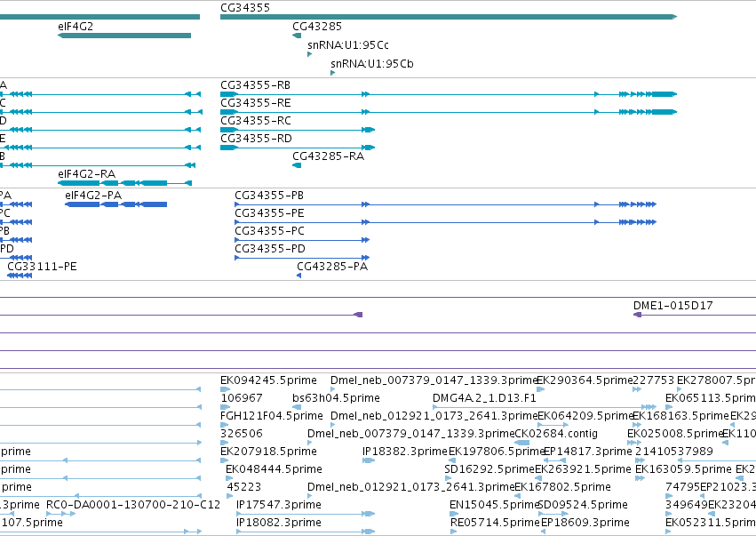Select the 106967 feature label
756x536 pixels.
[x=242, y=398]
